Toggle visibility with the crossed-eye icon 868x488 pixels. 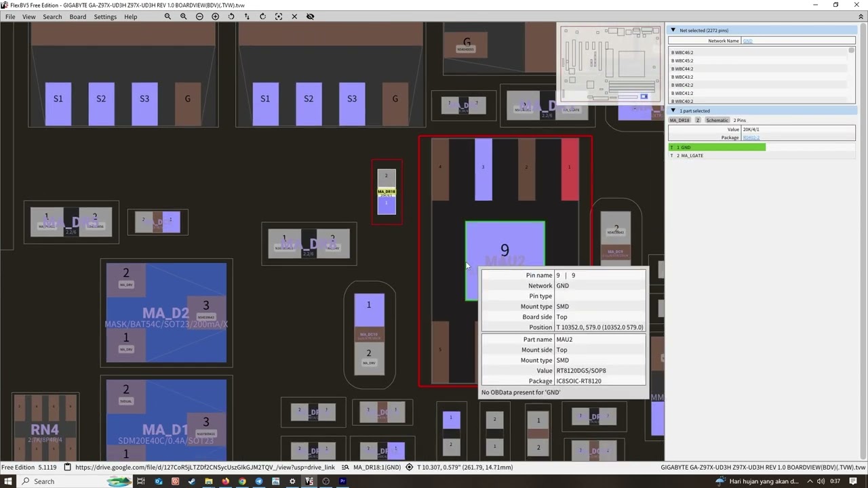tap(311, 16)
